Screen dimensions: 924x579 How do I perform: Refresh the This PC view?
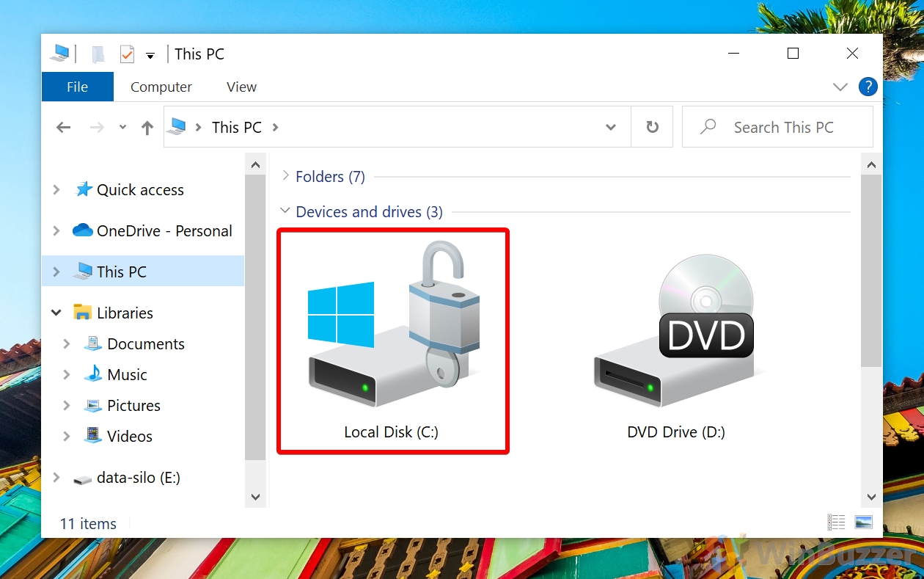click(x=652, y=127)
